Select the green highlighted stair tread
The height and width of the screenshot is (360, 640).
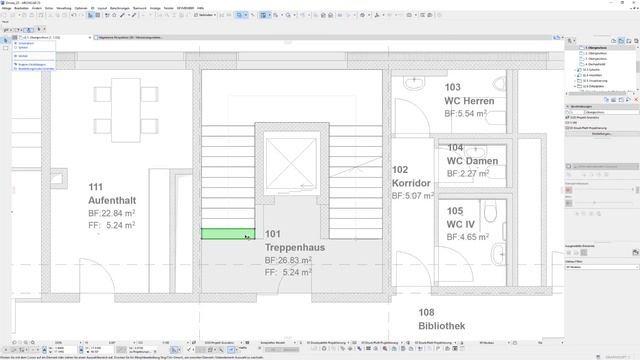tap(228, 234)
